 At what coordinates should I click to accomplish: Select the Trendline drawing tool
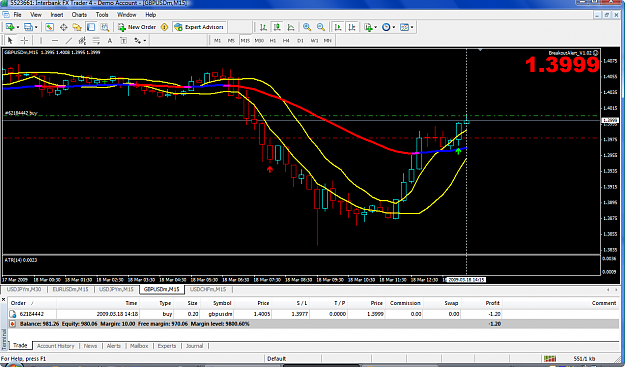click(x=69, y=40)
